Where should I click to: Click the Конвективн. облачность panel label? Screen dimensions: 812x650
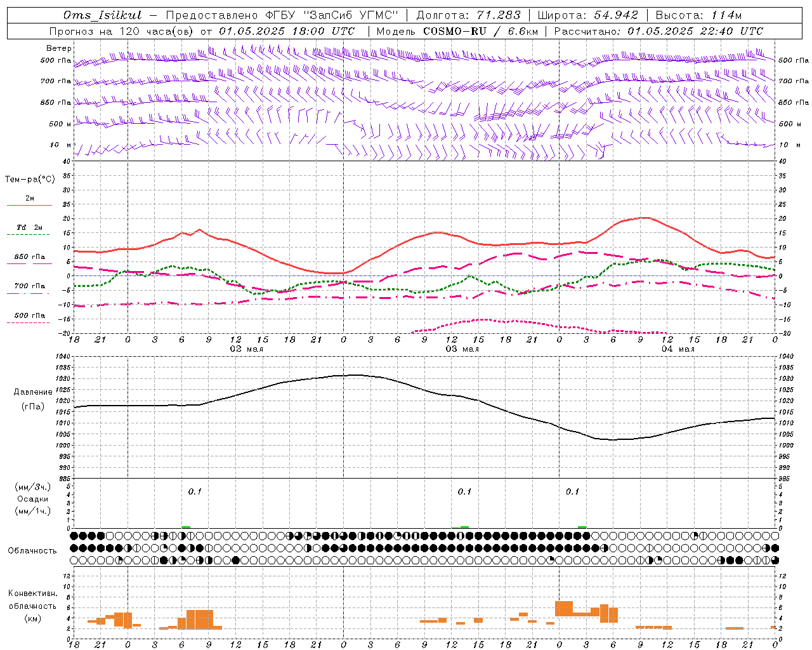click(x=32, y=606)
